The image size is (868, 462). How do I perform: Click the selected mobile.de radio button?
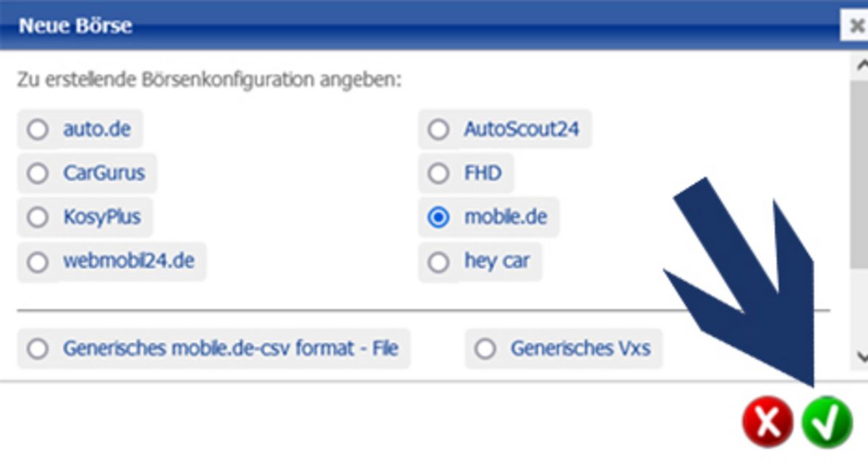[438, 217]
